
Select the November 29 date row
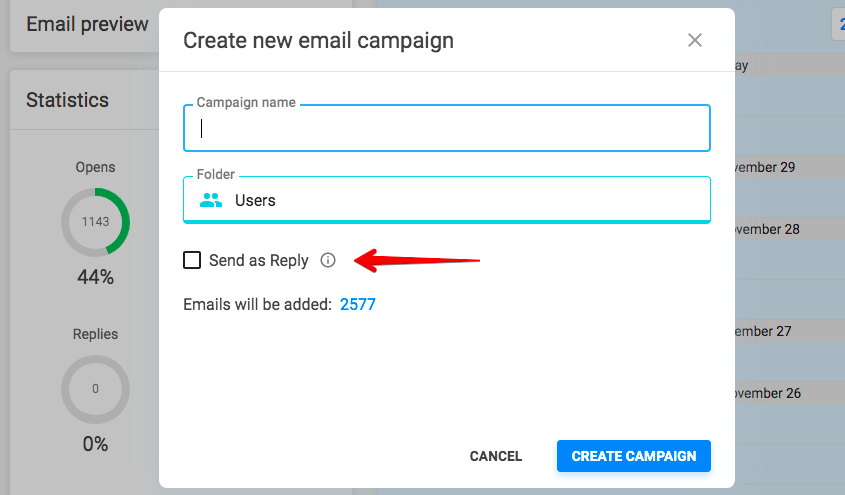coord(790,167)
